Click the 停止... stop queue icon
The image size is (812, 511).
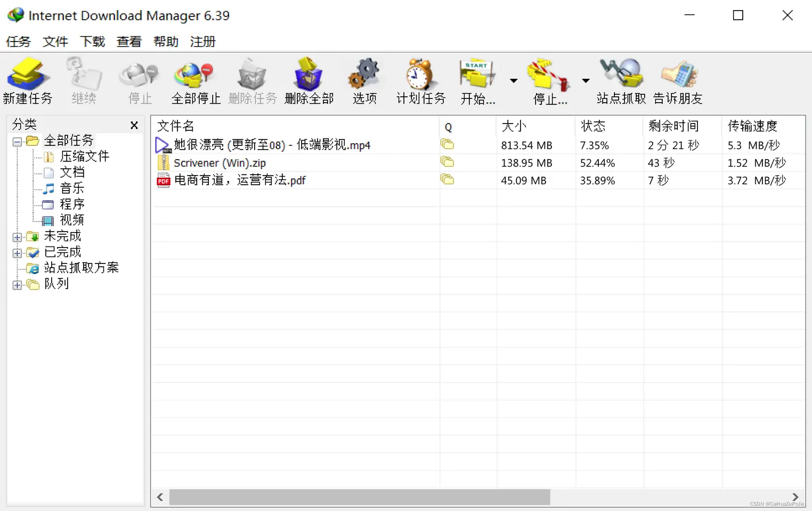[550, 81]
